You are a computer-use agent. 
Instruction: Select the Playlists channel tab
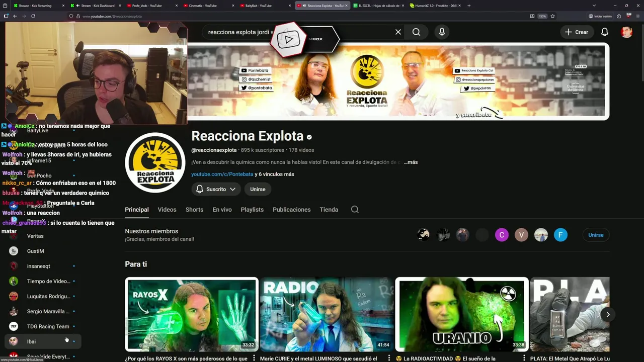[252, 210]
